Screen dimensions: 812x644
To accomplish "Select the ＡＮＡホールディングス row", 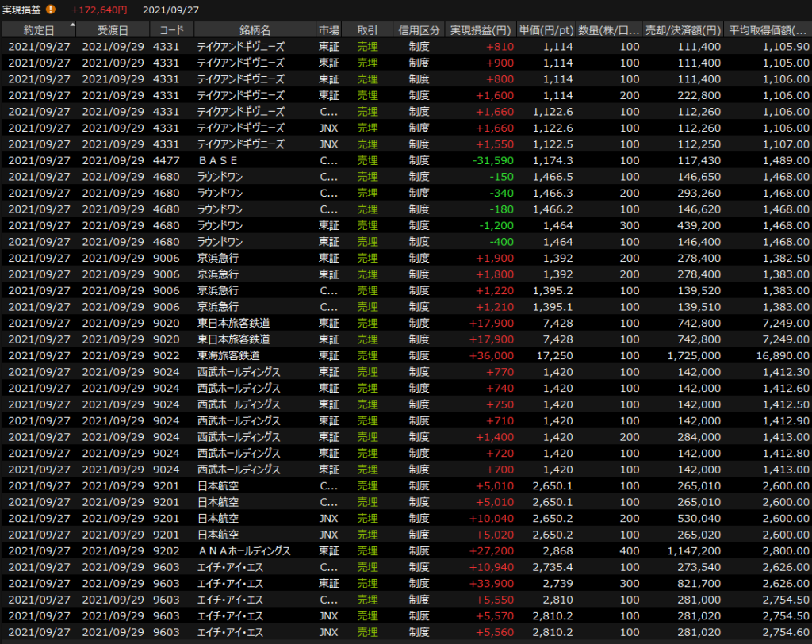I will point(238,550).
